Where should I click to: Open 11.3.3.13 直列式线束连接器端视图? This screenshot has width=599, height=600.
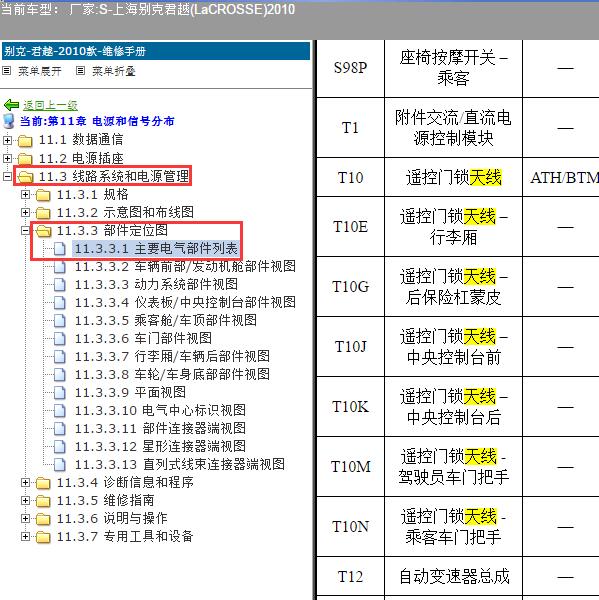(x=180, y=464)
